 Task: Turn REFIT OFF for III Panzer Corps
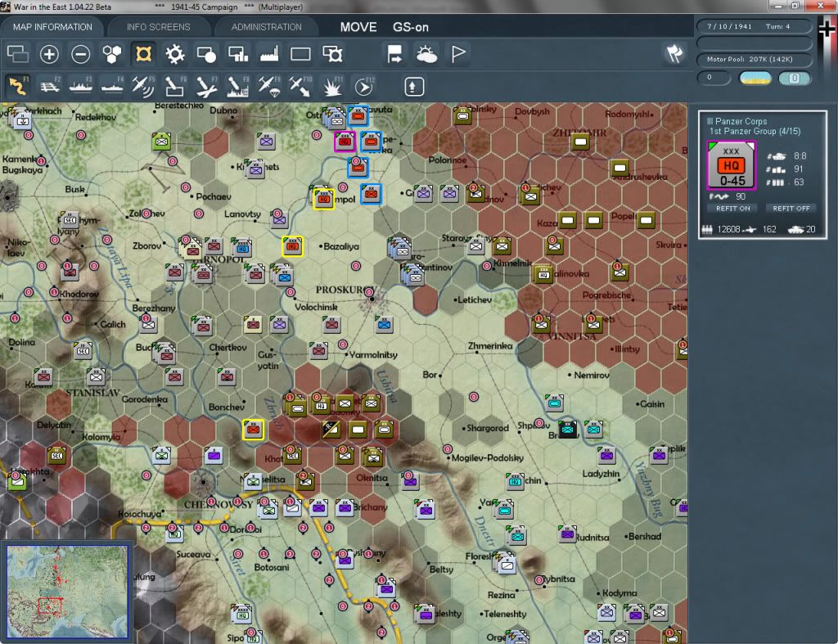click(x=791, y=209)
